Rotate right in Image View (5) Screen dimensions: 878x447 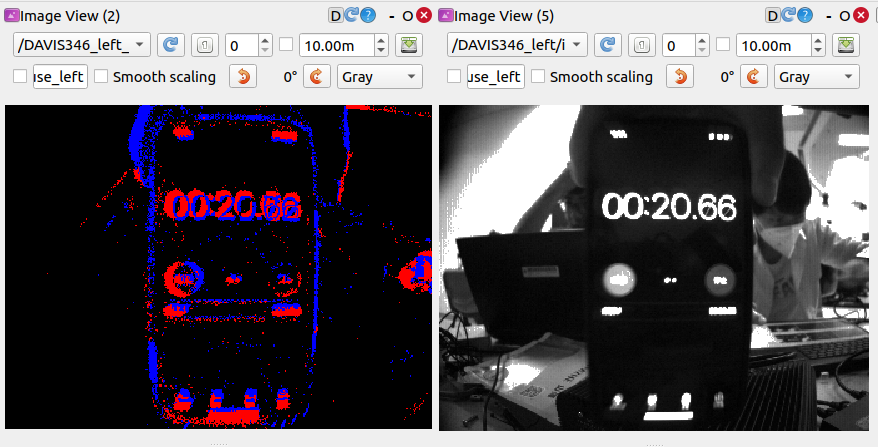(x=754, y=76)
